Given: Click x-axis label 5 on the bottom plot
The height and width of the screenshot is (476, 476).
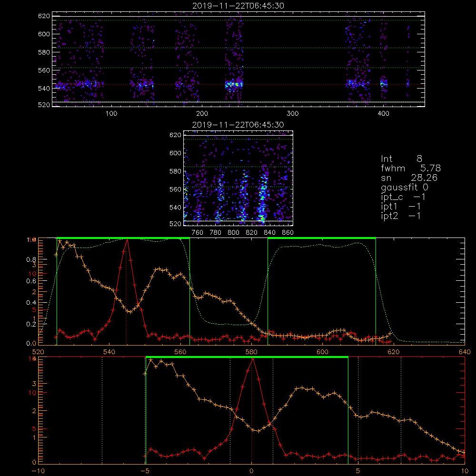Looking at the screenshot, I should [x=358, y=471].
